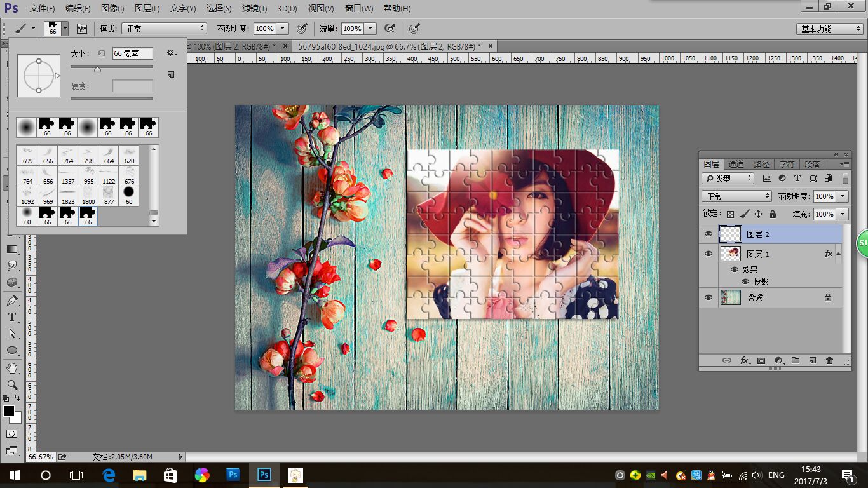The image size is (868, 488).
Task: Add a layer mask
Action: (761, 360)
